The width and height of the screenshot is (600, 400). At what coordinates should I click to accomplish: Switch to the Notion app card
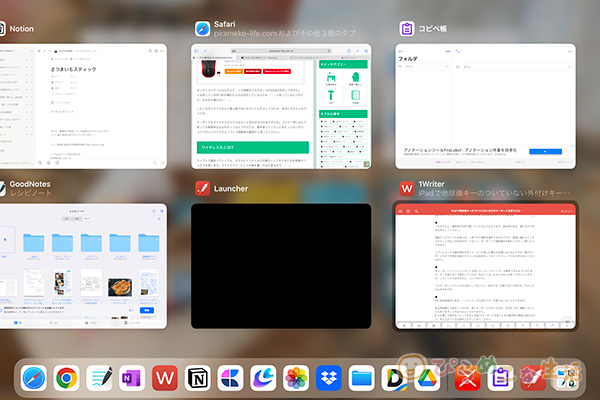(x=83, y=106)
